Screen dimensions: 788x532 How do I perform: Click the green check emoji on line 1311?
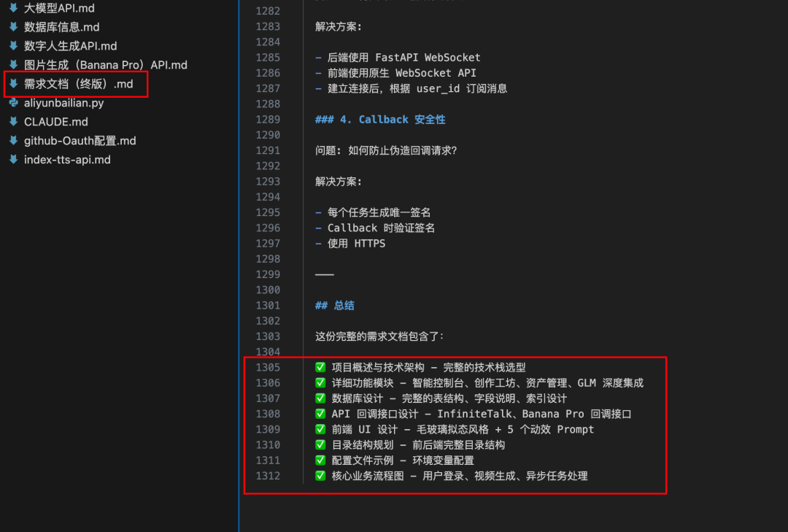coord(320,460)
